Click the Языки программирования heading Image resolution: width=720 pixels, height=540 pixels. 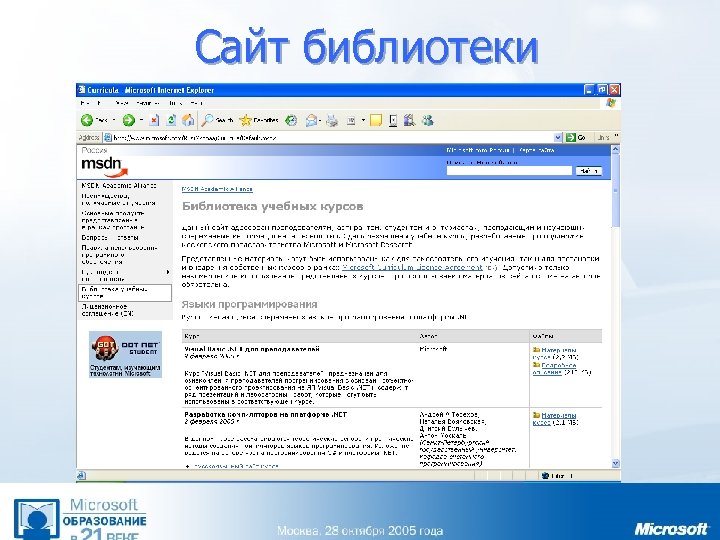[x=249, y=304]
